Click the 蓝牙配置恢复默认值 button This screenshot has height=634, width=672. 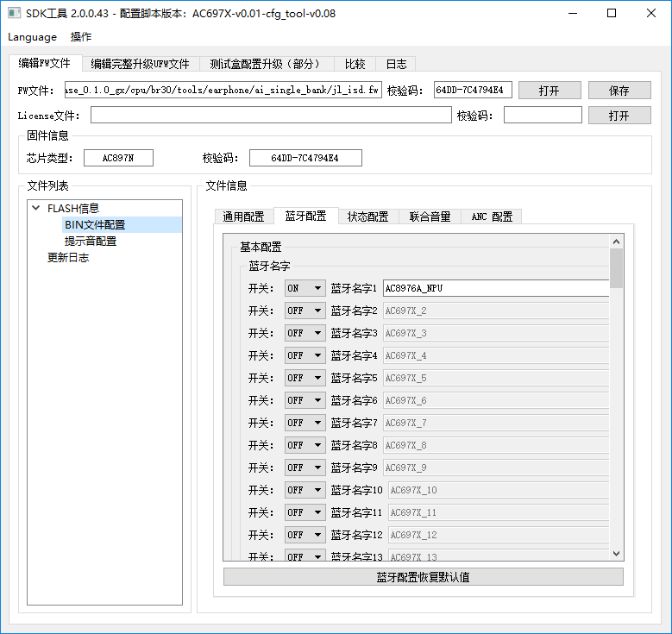pyautogui.click(x=424, y=577)
